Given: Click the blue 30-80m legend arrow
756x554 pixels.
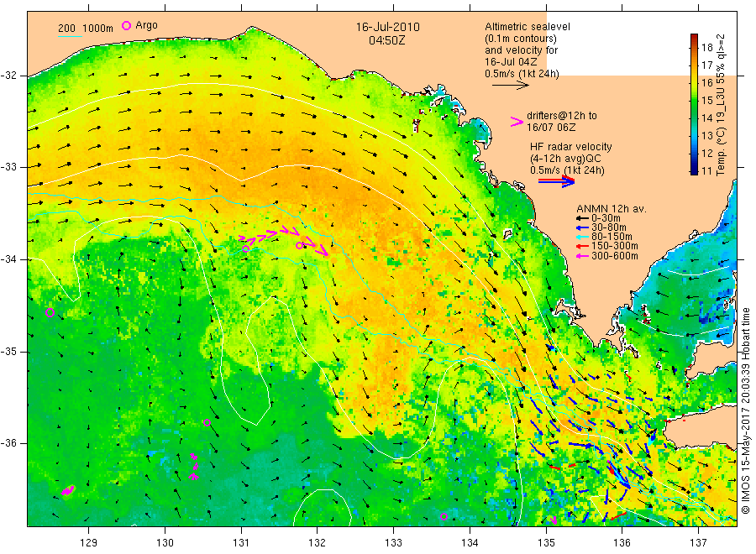Looking at the screenshot, I should [x=582, y=227].
